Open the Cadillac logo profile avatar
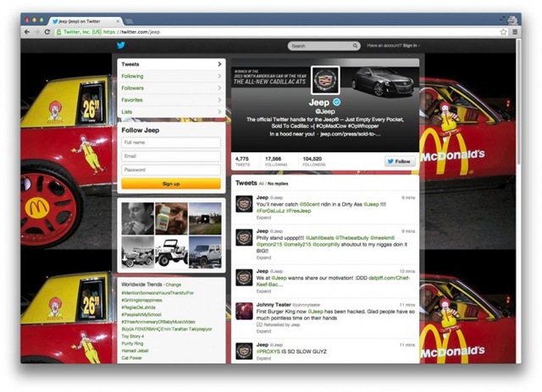Screen dimensions: 542x392 (325, 82)
